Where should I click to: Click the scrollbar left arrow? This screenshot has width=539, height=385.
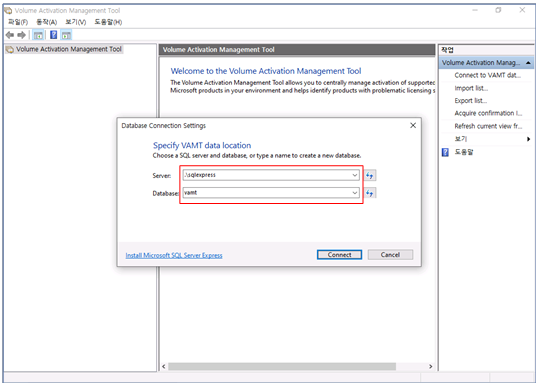coord(164,366)
